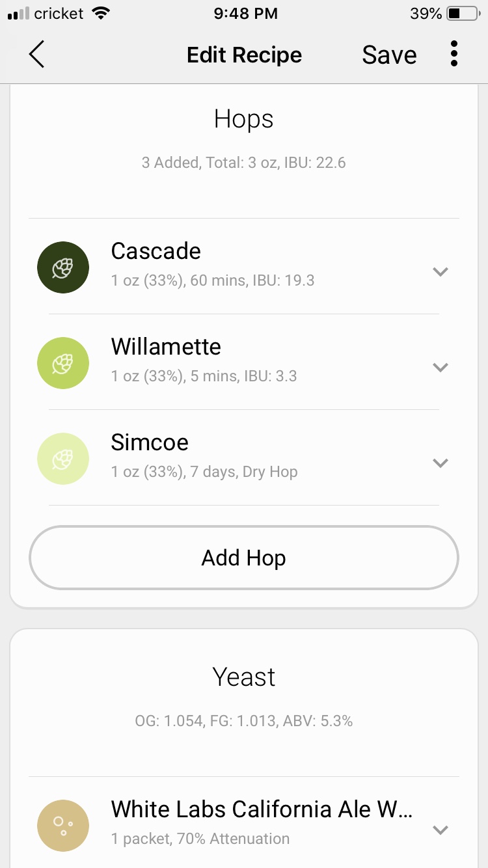Tap the battery icon in status bar
The height and width of the screenshot is (868, 488).
463,13
